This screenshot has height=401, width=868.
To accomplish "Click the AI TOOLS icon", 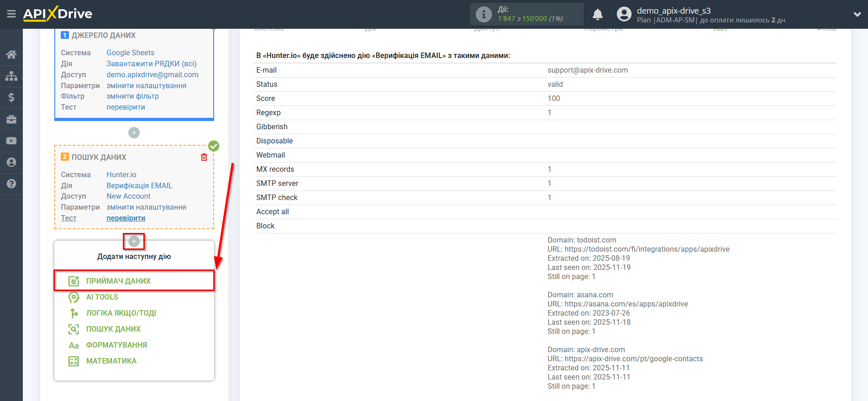I will (x=74, y=297).
